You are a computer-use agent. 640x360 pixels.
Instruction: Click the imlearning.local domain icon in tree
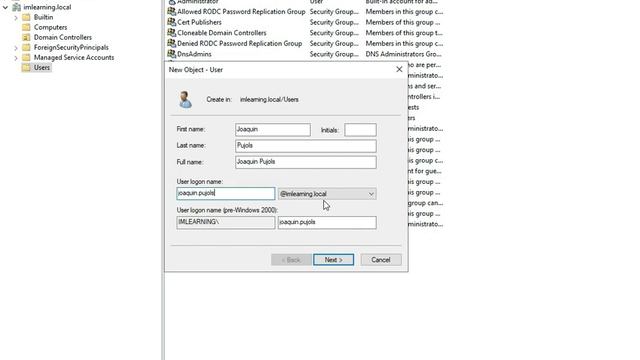[x=17, y=7]
